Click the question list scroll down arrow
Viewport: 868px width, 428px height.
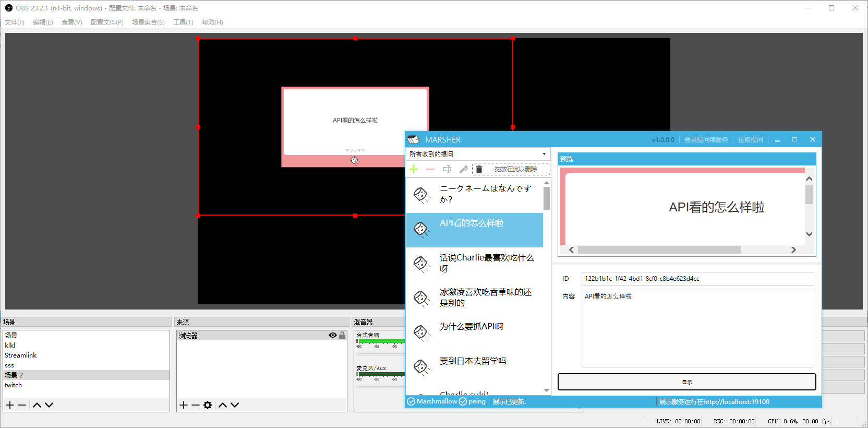click(547, 390)
